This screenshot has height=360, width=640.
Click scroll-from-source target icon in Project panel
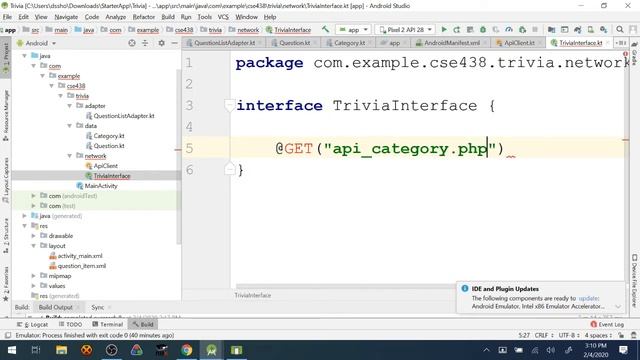[x=132, y=43]
